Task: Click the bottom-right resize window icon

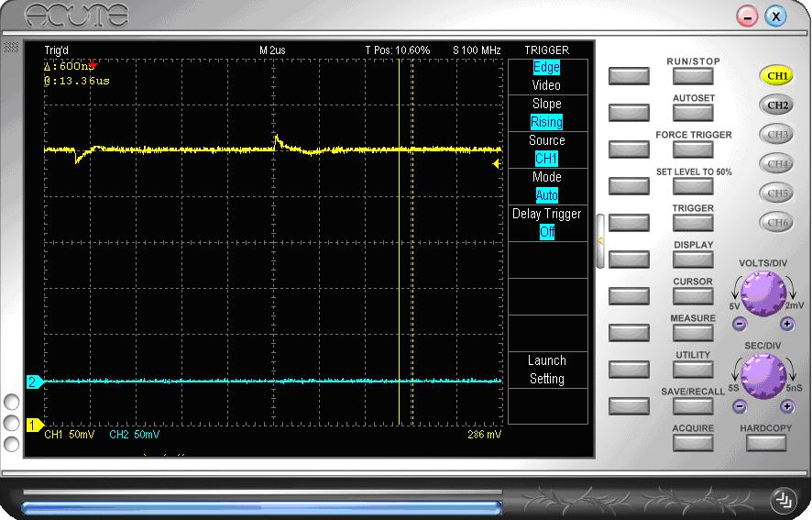Action: point(783,501)
